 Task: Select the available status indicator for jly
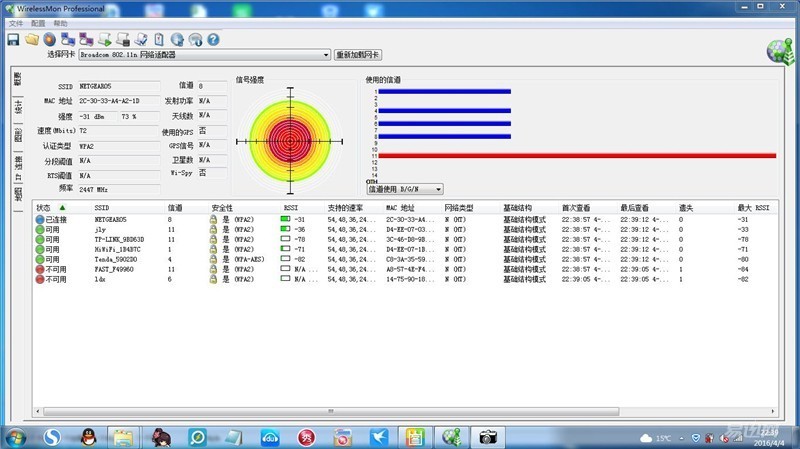40,229
